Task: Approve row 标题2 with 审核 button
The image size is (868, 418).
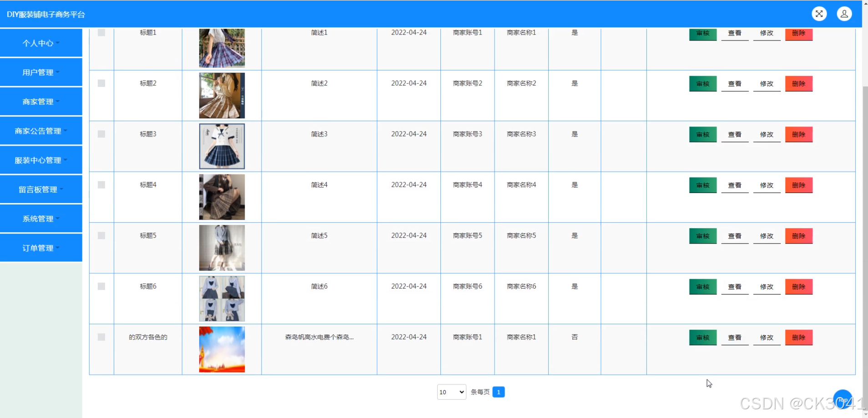Action: [x=703, y=84]
